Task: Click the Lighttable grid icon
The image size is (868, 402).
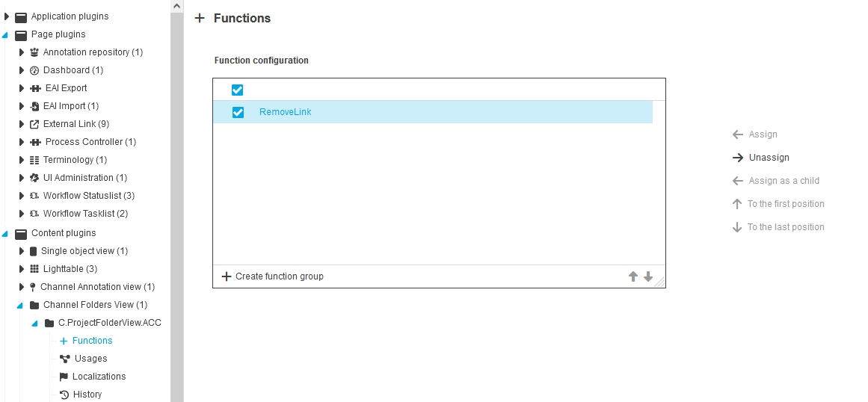Action: tap(33, 269)
